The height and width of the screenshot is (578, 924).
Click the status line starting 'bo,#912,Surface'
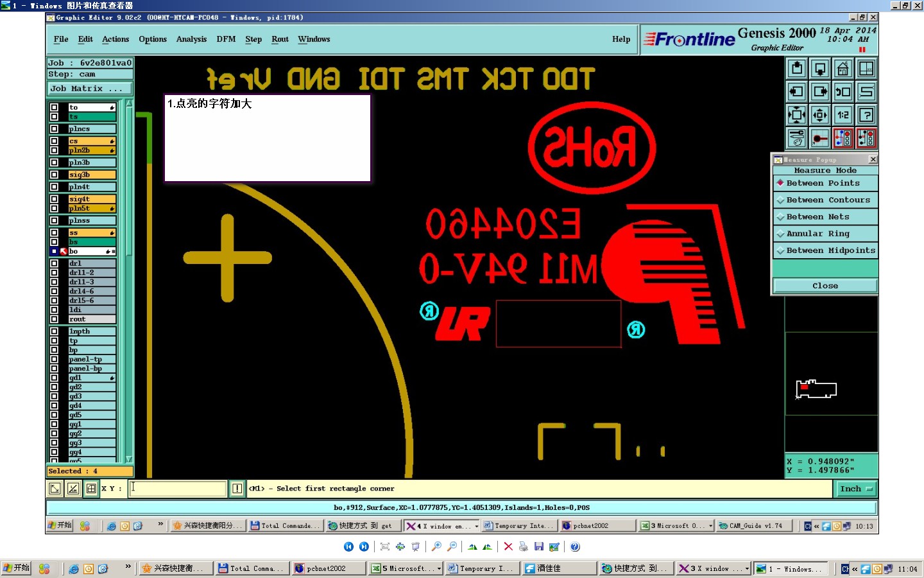click(461, 507)
